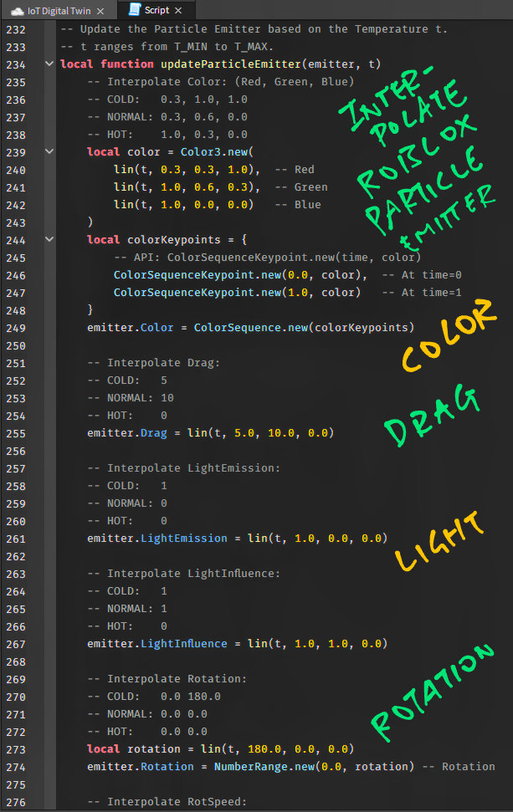The width and height of the screenshot is (513, 812).
Task: Click emitter.LightInfluence on line 267
Action: pyautogui.click(x=157, y=644)
